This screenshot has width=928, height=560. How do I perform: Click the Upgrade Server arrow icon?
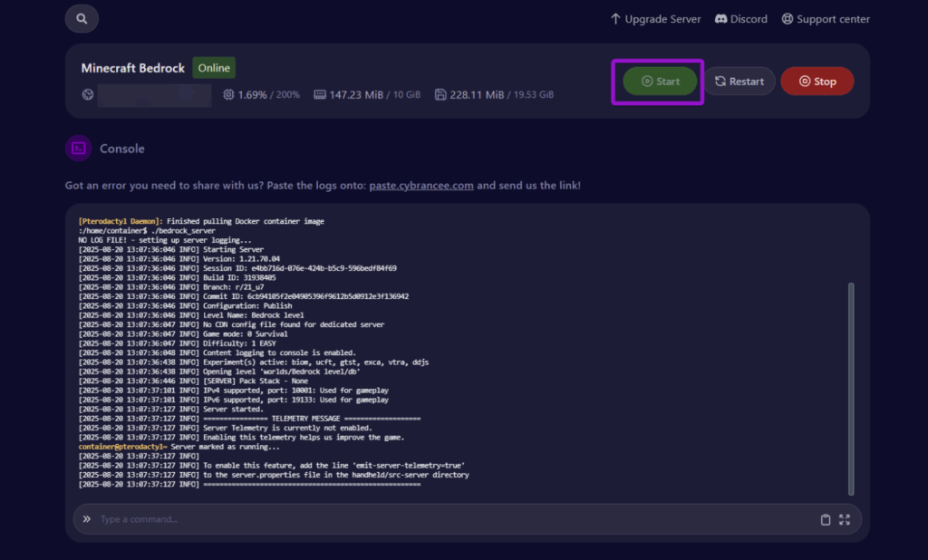(615, 19)
